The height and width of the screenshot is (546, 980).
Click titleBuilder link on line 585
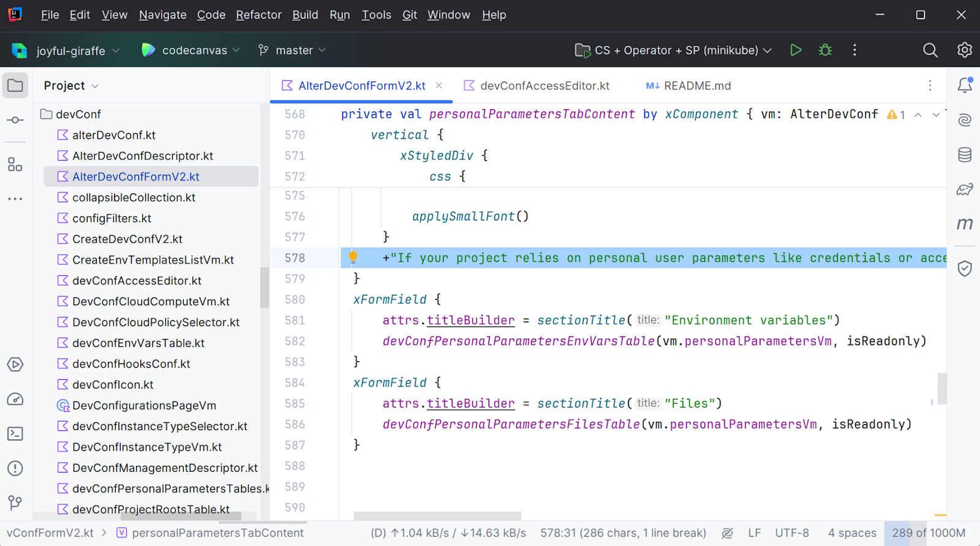coord(470,404)
